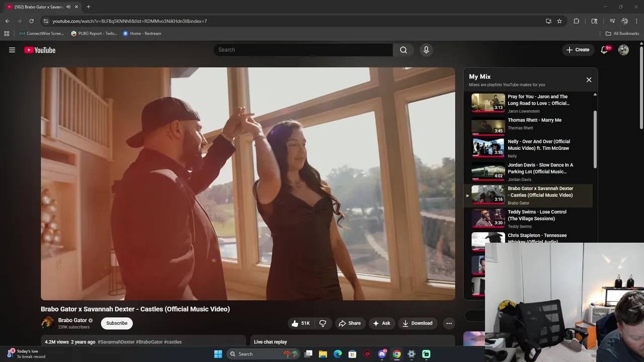Open Chrome three-dot menu
Image resolution: width=644 pixels, height=362 pixels.
coord(637,21)
